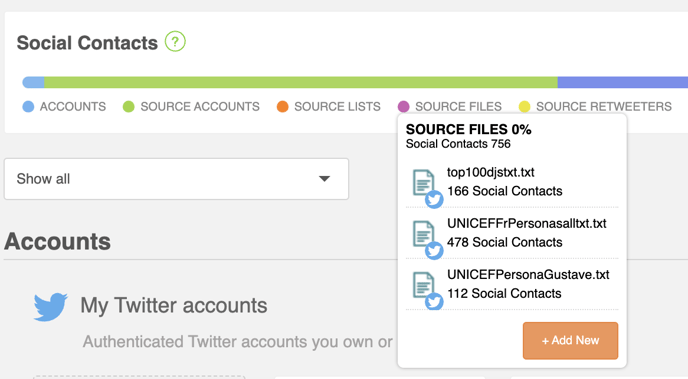Open the Show all dropdown

176,179
